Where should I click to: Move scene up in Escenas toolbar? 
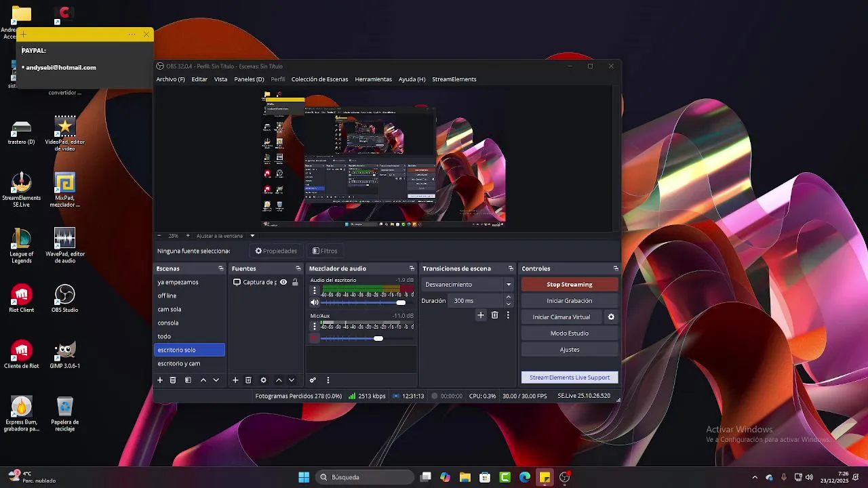pyautogui.click(x=203, y=380)
